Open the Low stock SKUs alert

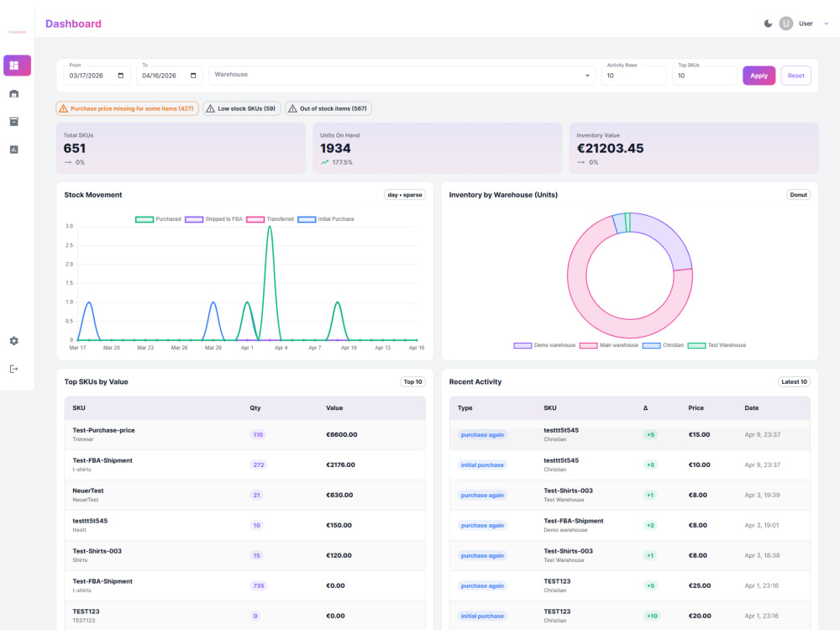242,108
